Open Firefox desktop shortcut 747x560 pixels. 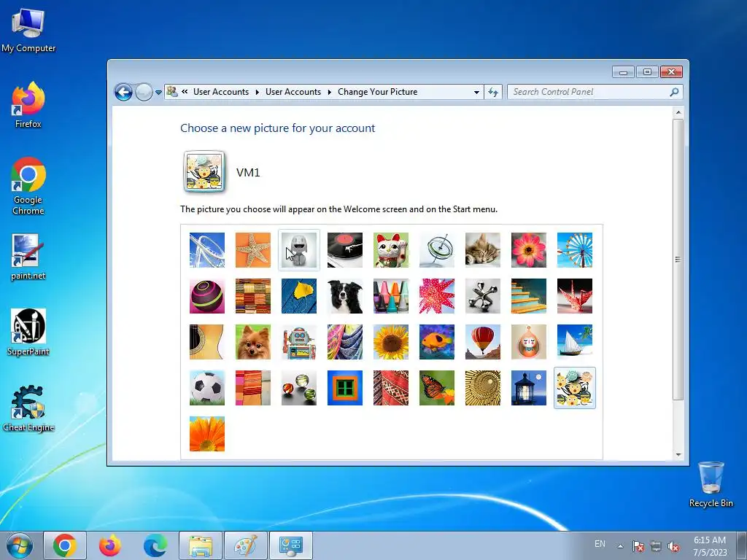coord(28,105)
